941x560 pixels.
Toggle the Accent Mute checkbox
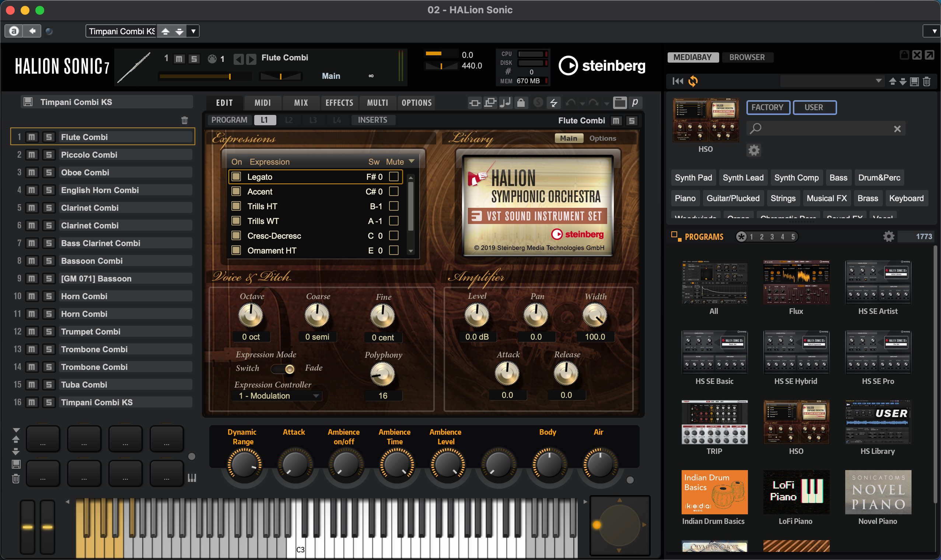coord(394,191)
